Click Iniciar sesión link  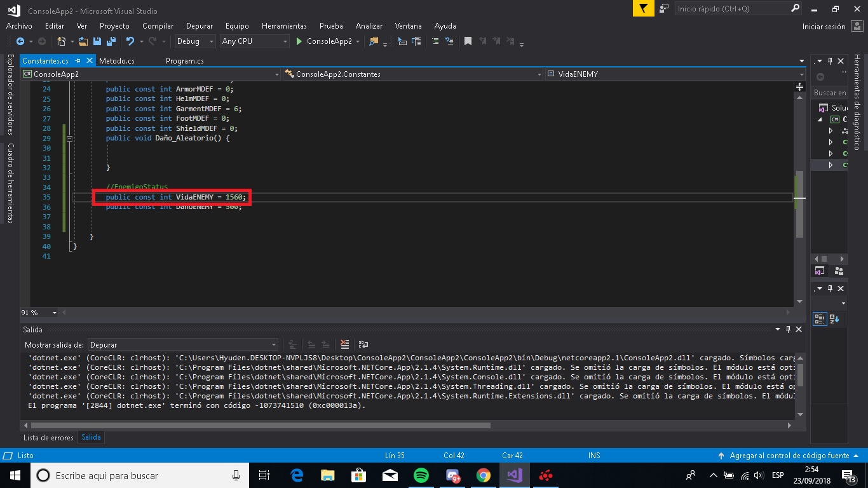[x=824, y=27]
